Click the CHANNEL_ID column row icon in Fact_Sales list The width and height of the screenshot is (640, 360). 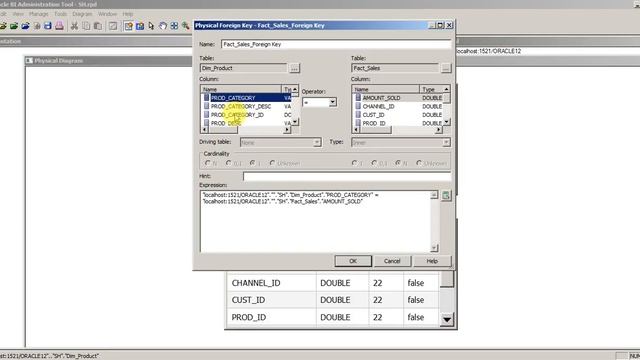click(358, 106)
